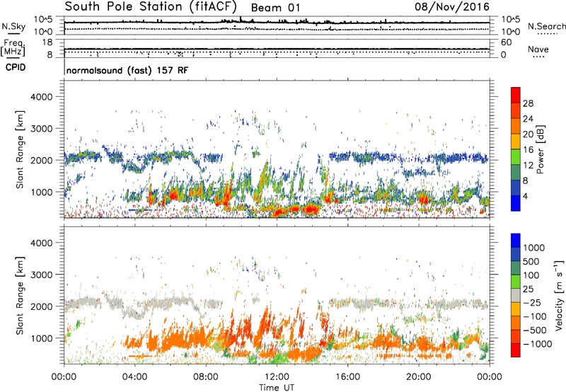The height and width of the screenshot is (392, 566).
Task: Pick the yellow 16–20 dB power swatch
Action: click(516, 142)
